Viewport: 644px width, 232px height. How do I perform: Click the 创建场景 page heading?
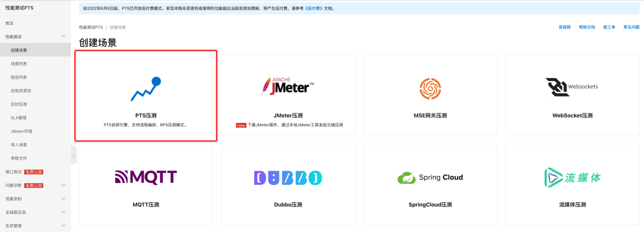tap(98, 43)
